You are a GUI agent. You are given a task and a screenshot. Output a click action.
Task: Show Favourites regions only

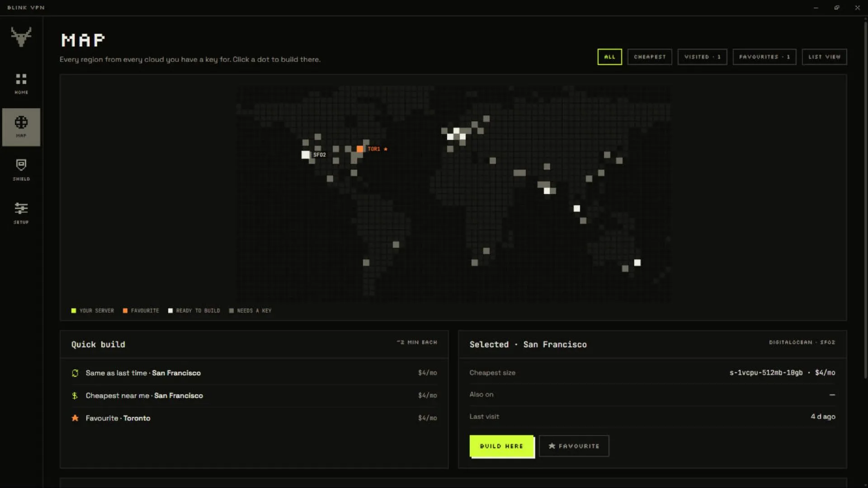click(x=764, y=57)
